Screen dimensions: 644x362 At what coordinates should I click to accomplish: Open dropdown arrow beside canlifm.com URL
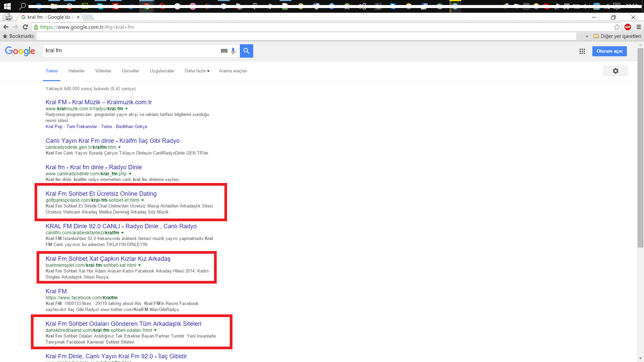[x=122, y=233]
